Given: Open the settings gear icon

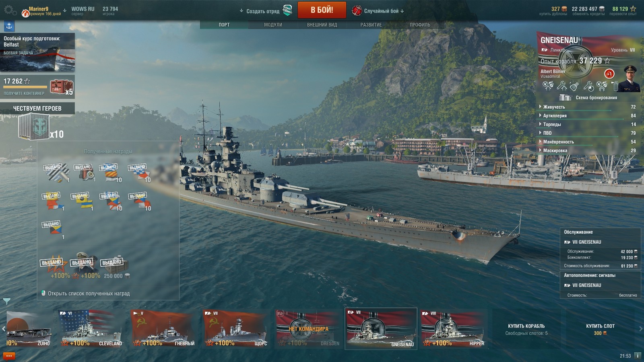Looking at the screenshot, I should [10, 10].
